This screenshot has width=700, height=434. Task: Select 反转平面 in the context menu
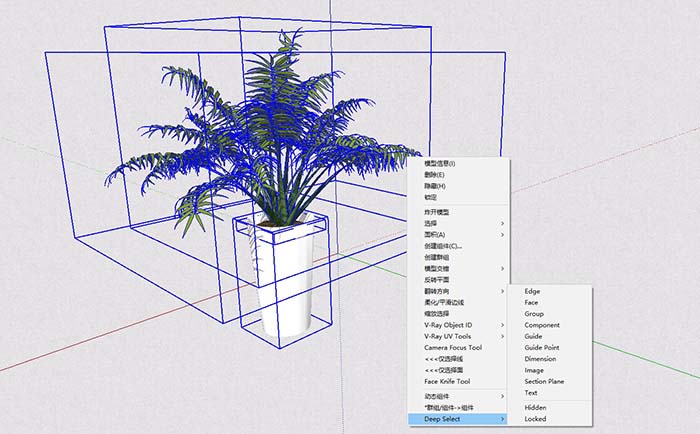(x=437, y=279)
